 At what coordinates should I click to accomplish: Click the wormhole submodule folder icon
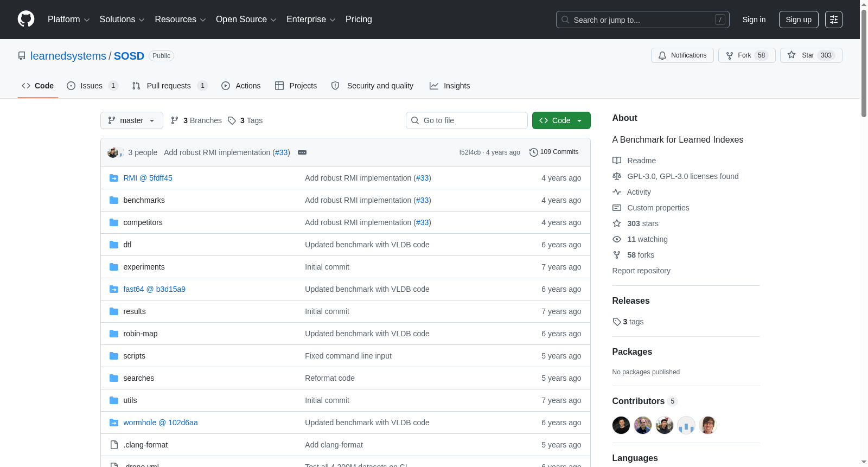[x=114, y=423]
